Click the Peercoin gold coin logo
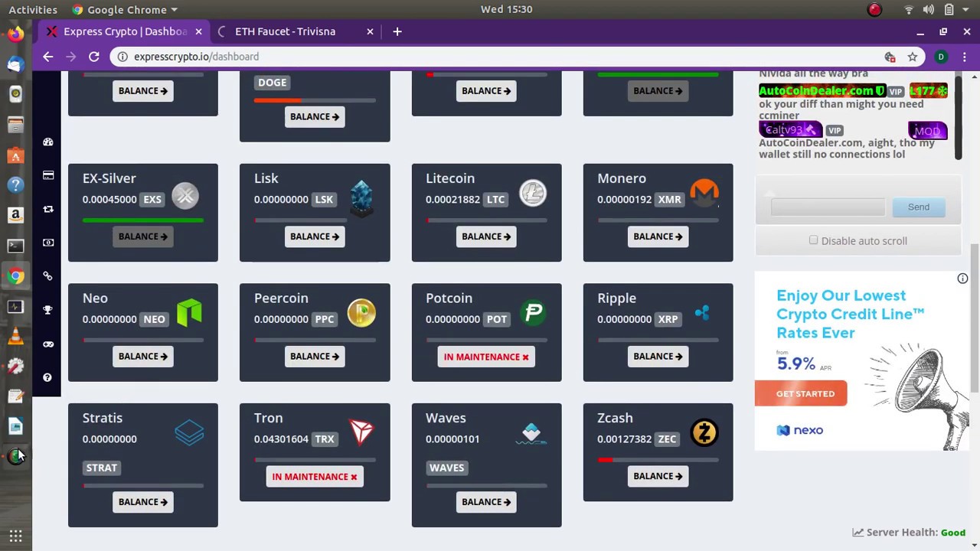 361,313
